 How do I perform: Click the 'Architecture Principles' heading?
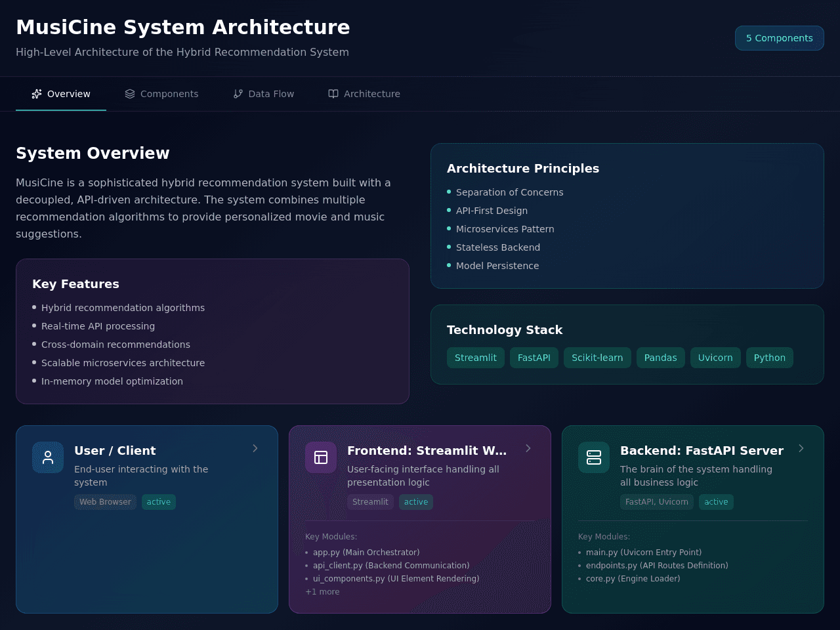(x=523, y=169)
